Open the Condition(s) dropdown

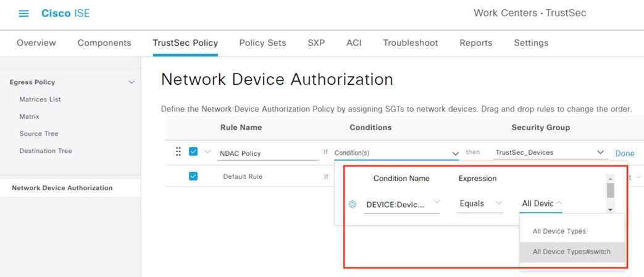coord(396,153)
